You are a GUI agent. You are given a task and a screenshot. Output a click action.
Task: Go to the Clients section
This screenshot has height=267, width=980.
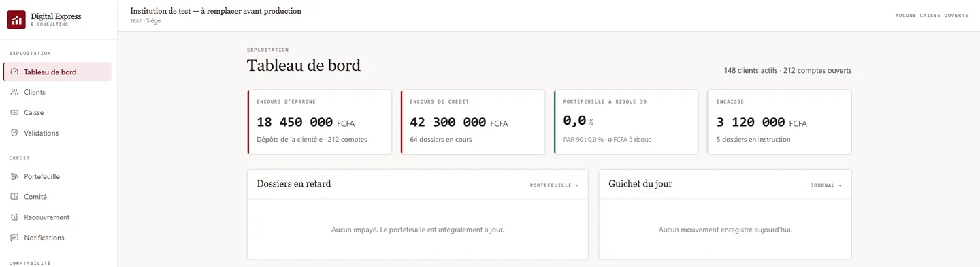57,92
